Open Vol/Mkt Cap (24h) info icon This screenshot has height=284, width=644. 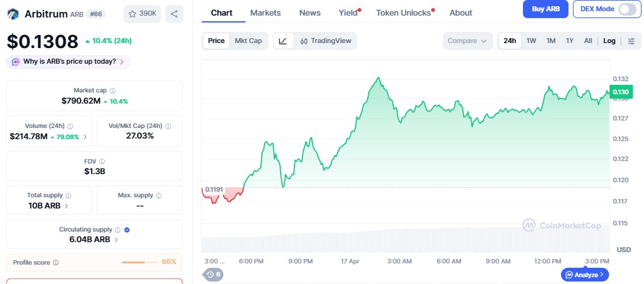pos(168,126)
